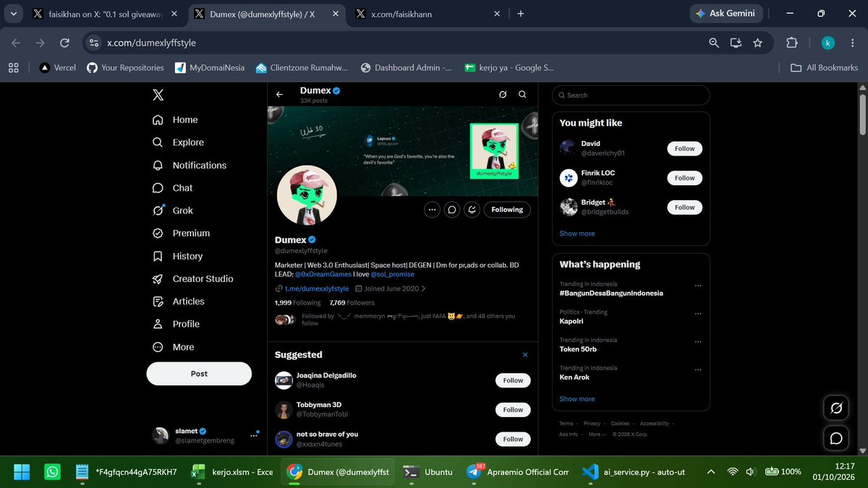868x488 pixels.
Task: Open WhatsApp from the taskbar
Action: point(52,472)
